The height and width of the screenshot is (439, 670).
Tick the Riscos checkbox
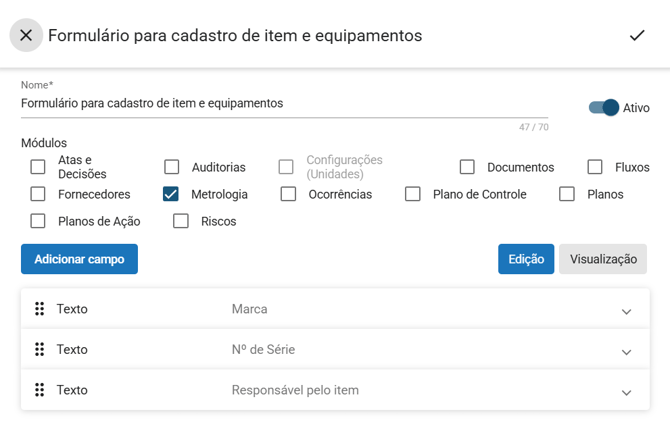(x=181, y=221)
